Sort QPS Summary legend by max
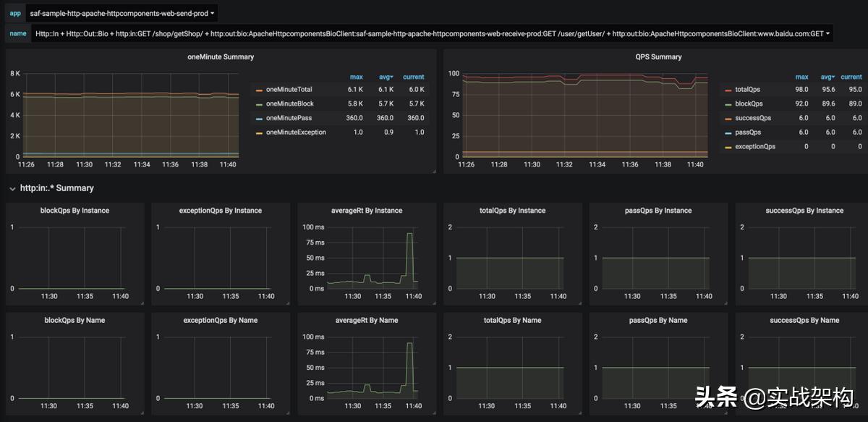The image size is (868, 422). point(802,77)
